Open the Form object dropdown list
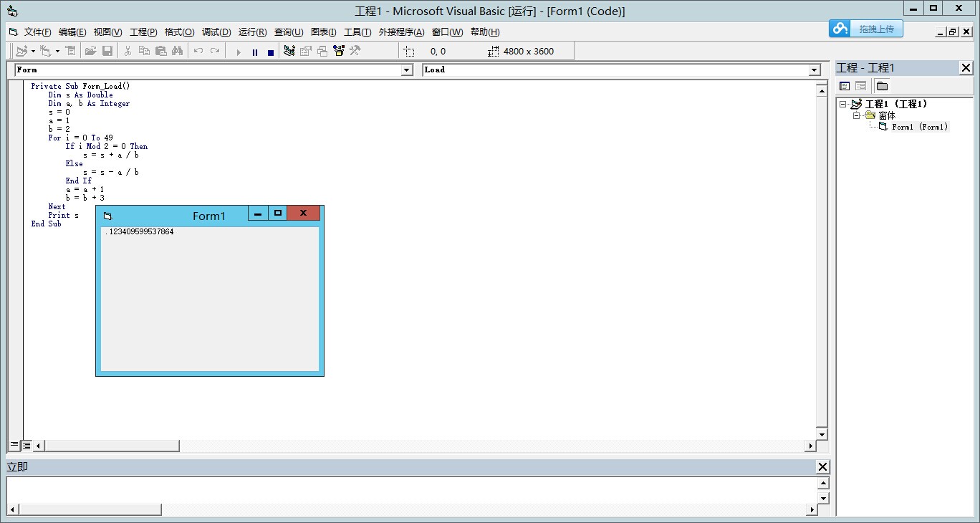The image size is (980, 523). (407, 70)
